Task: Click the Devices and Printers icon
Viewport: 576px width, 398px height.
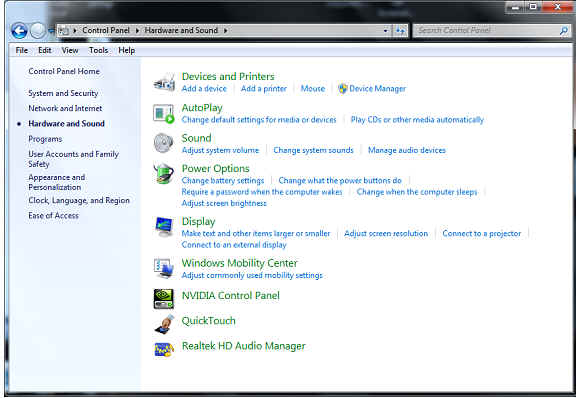Action: pyautogui.click(x=164, y=82)
